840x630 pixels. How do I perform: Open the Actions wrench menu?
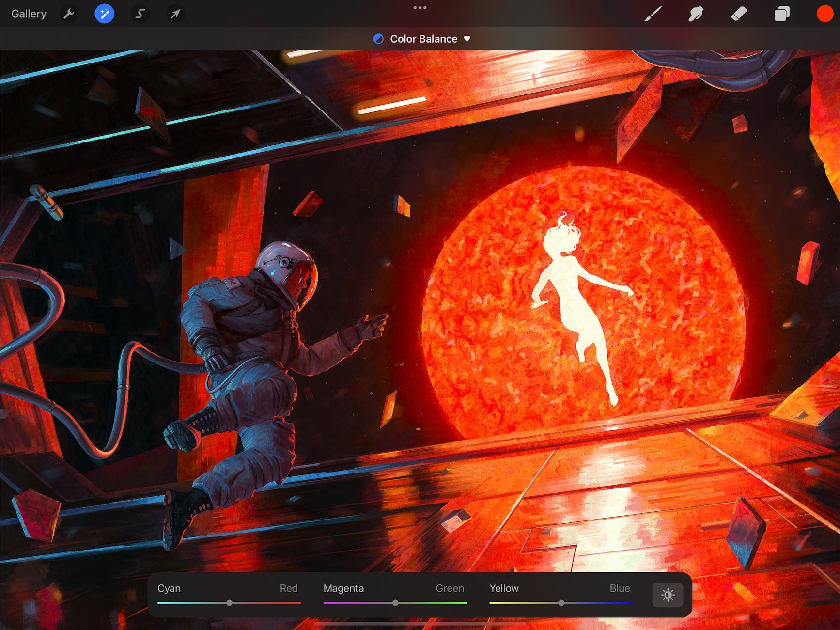(69, 14)
